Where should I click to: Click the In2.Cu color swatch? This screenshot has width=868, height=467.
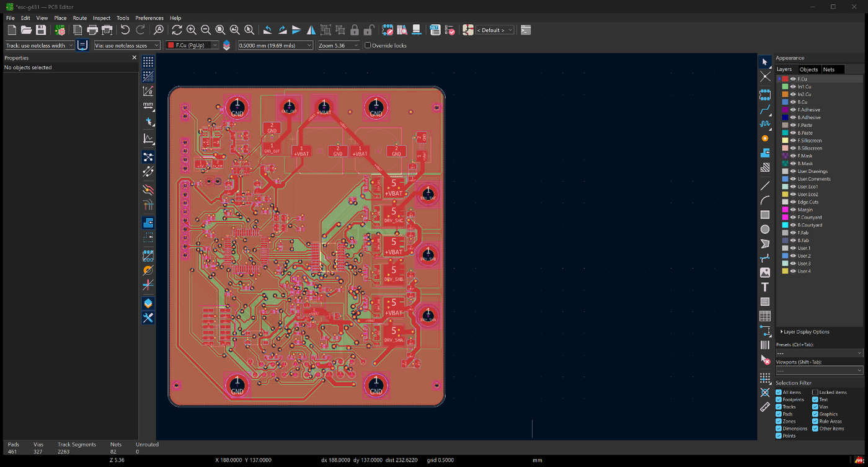(x=785, y=94)
